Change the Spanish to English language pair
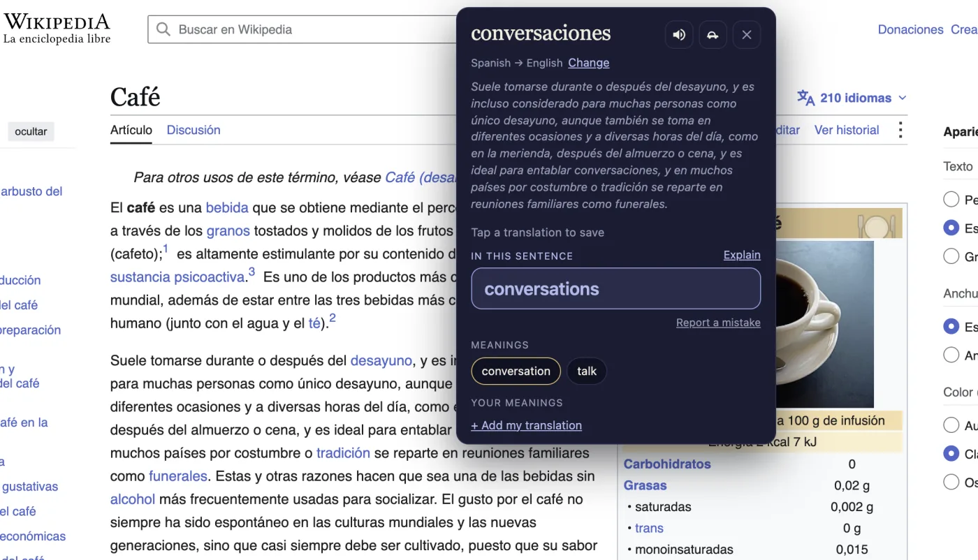The image size is (978, 560). point(588,63)
